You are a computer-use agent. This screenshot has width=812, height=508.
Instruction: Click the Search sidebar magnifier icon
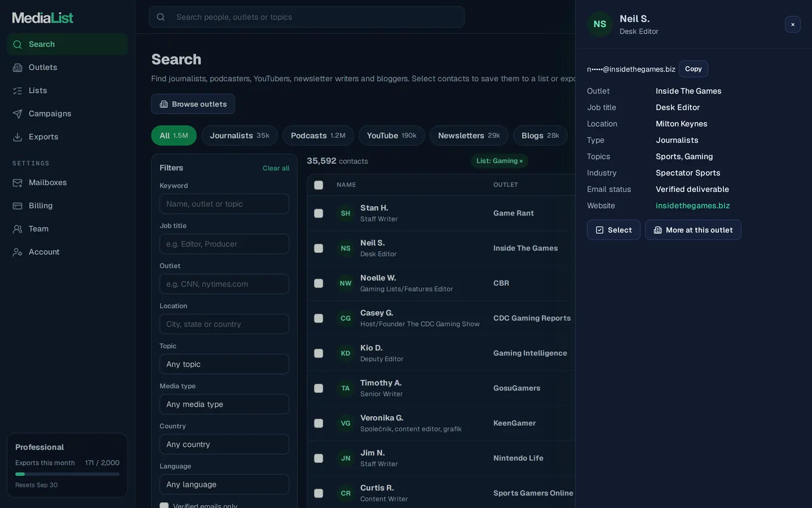17,44
